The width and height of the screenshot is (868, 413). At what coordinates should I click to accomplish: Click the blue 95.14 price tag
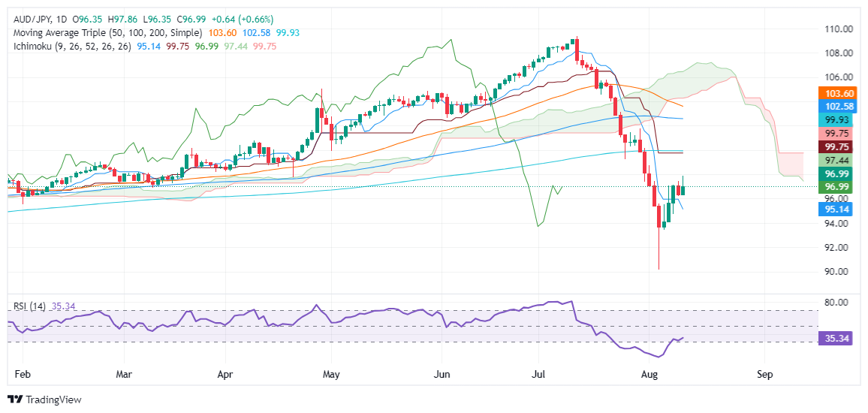[839, 209]
